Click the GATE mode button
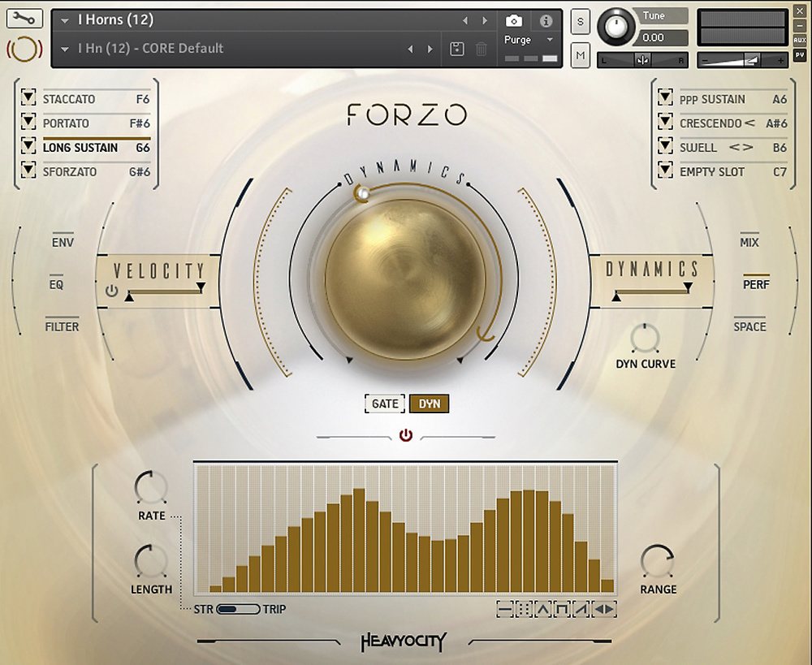Image resolution: width=812 pixels, height=665 pixels. tap(385, 404)
